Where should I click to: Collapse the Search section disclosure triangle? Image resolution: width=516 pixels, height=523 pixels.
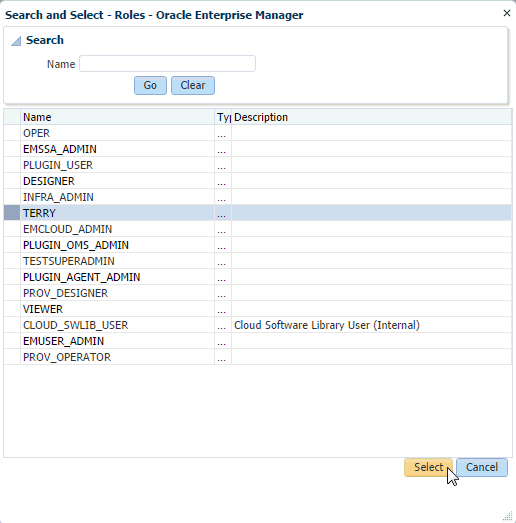point(16,41)
